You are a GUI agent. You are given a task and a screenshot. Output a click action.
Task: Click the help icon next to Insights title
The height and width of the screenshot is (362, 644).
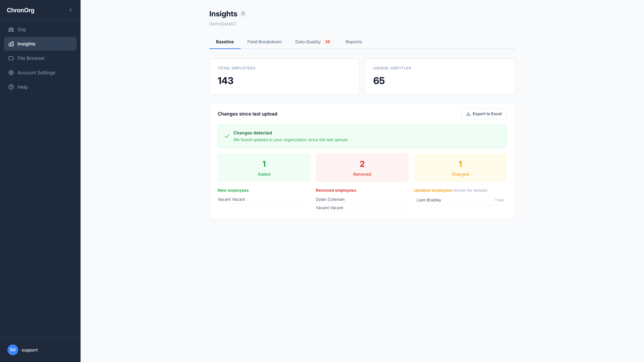pyautogui.click(x=243, y=14)
